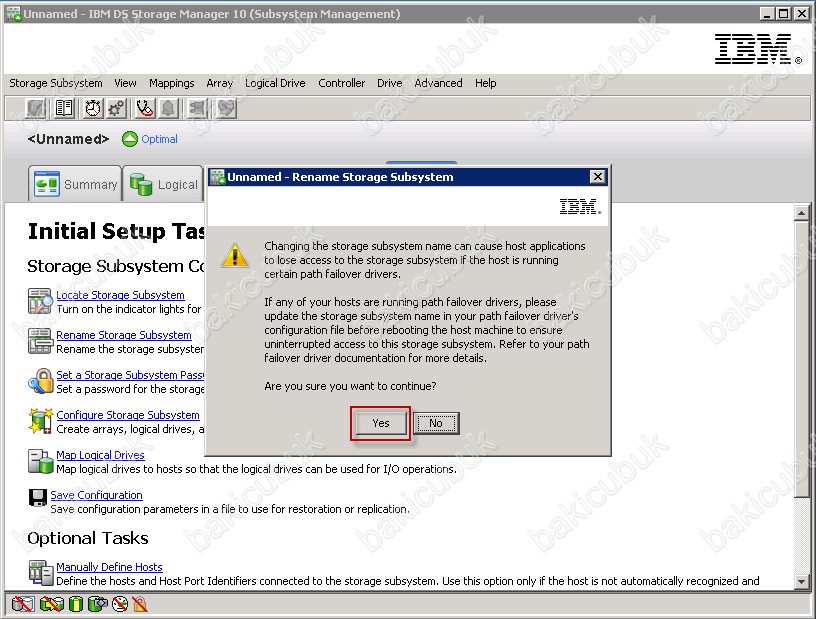Click "Map logical drives to hosts" description text
Viewport: 816px width, 619px height.
coord(256,469)
